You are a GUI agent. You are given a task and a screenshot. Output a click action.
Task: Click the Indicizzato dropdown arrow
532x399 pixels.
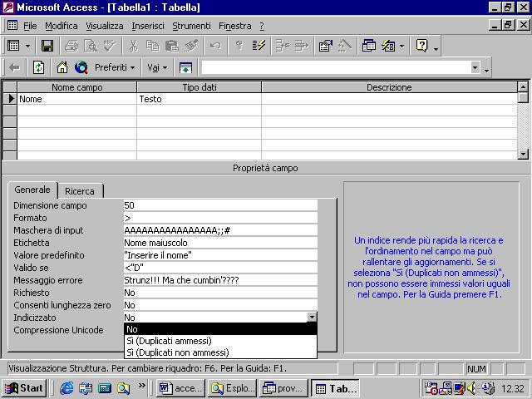tap(312, 318)
